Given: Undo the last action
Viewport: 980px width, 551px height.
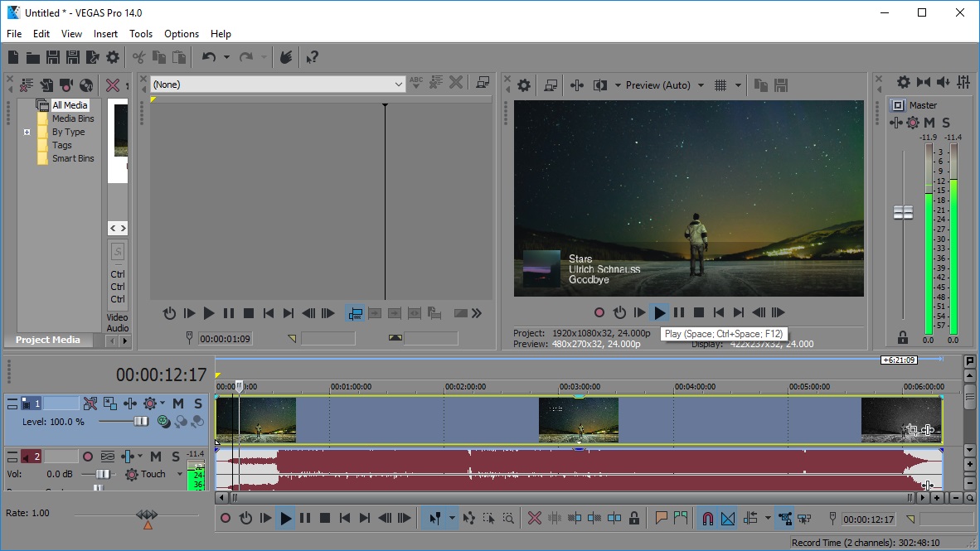Looking at the screenshot, I should (x=209, y=57).
